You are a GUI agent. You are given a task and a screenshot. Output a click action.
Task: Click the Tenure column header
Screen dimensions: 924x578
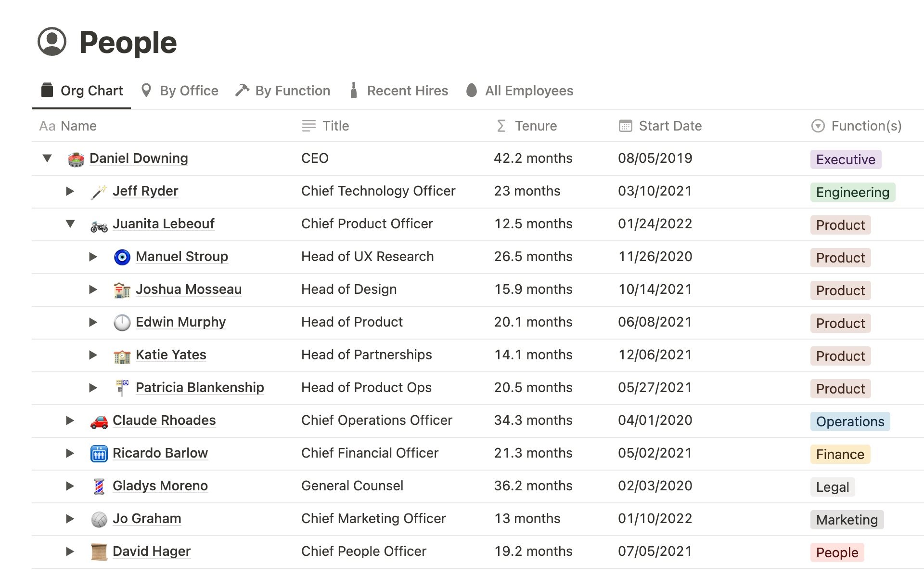tap(526, 126)
